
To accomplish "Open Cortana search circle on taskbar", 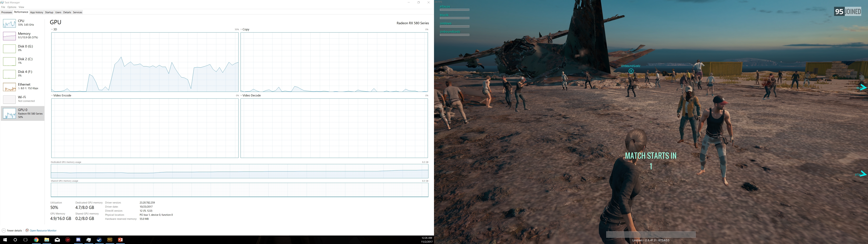I will pos(15,240).
